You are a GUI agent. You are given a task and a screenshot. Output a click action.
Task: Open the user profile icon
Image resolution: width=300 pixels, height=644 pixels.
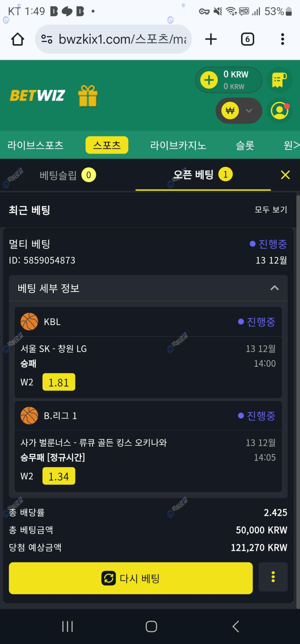click(x=280, y=111)
